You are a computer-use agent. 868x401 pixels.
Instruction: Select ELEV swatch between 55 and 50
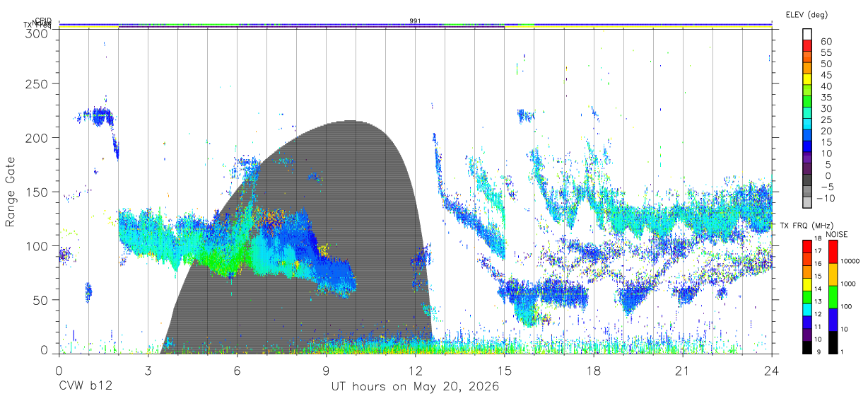808,57
